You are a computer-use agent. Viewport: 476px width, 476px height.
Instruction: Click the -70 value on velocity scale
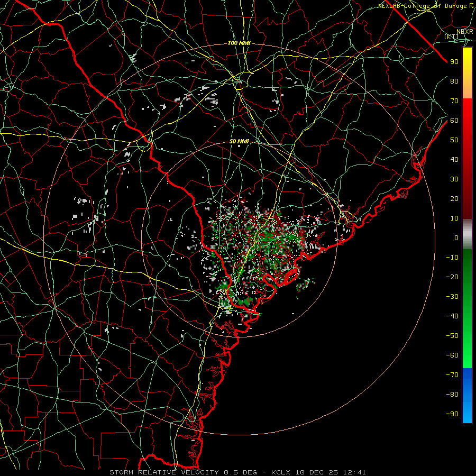452,375
